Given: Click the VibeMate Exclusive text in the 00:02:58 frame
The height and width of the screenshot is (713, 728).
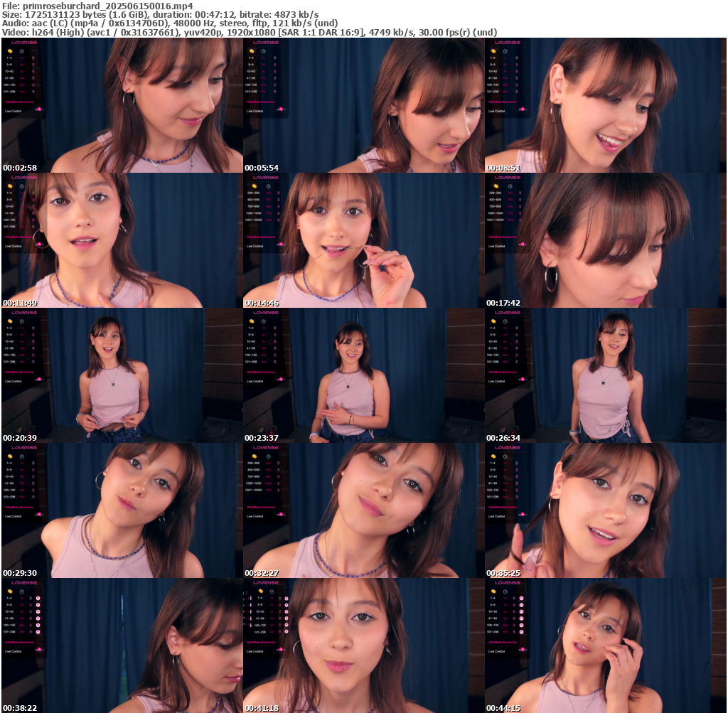Looking at the screenshot, I should [18, 102].
